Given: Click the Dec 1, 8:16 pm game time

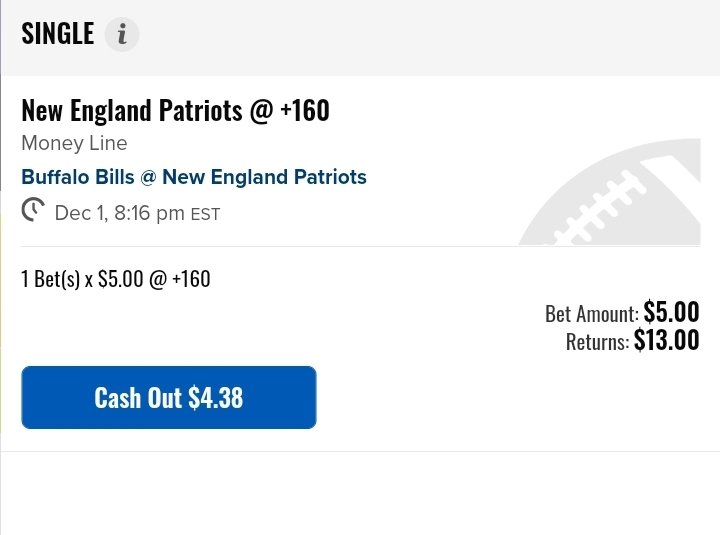Looking at the screenshot, I should point(119,213).
